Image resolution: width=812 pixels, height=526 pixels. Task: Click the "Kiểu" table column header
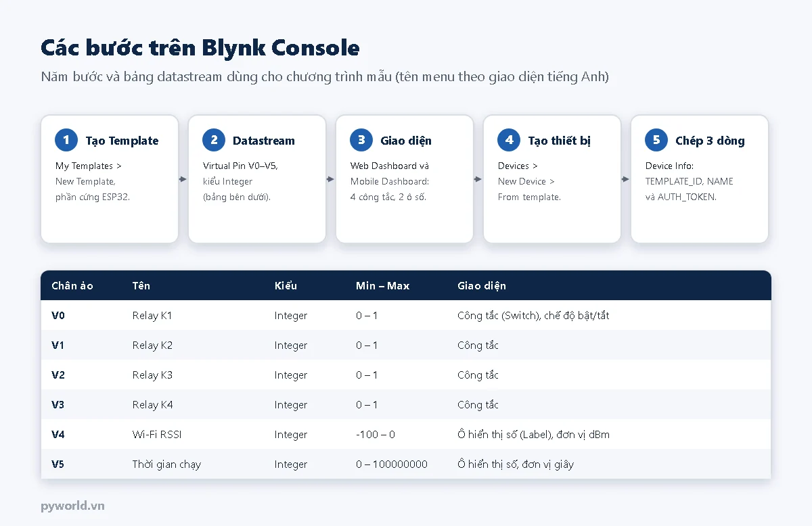click(286, 285)
